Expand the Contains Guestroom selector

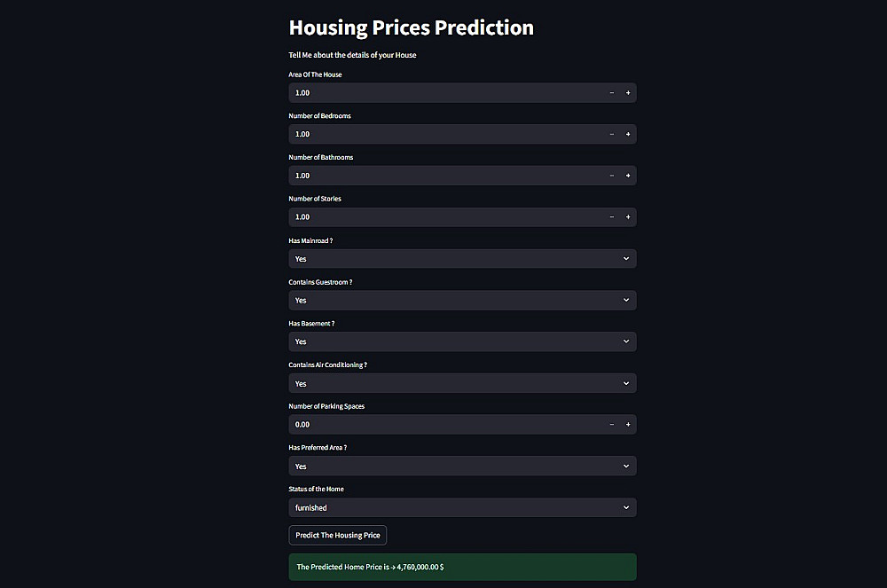coord(462,301)
